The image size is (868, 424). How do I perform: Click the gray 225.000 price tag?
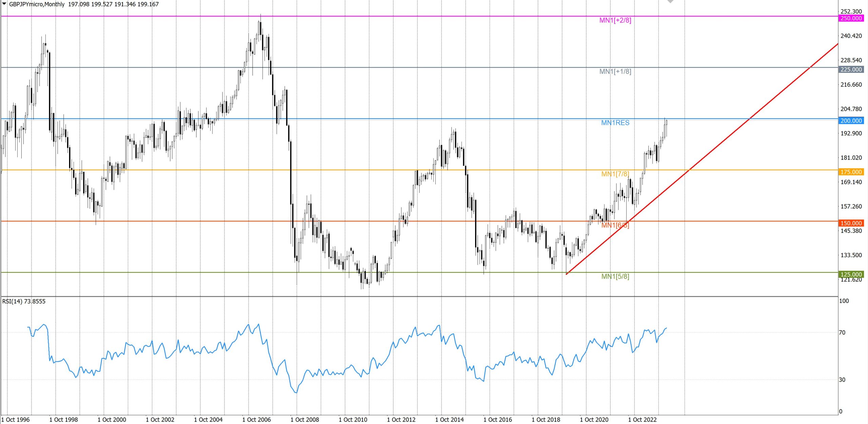851,69
